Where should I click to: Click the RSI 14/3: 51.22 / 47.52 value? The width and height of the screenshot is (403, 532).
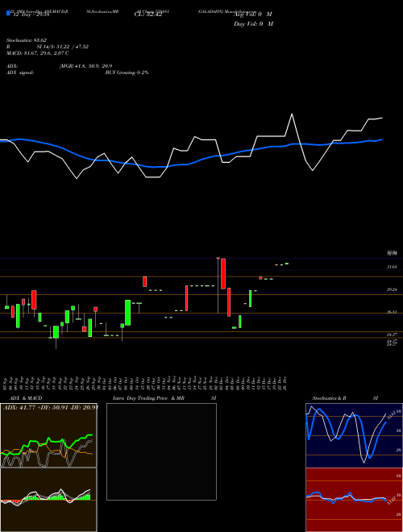63,47
